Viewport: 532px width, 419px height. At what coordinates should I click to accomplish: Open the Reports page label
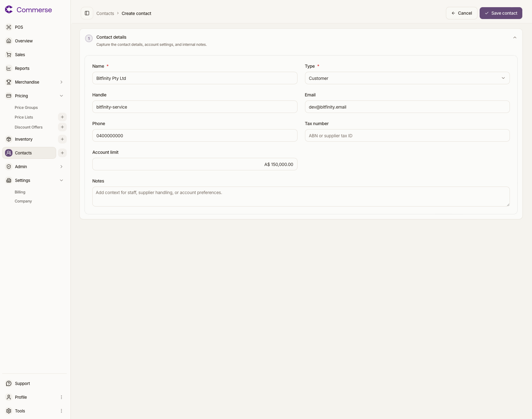coord(22,68)
